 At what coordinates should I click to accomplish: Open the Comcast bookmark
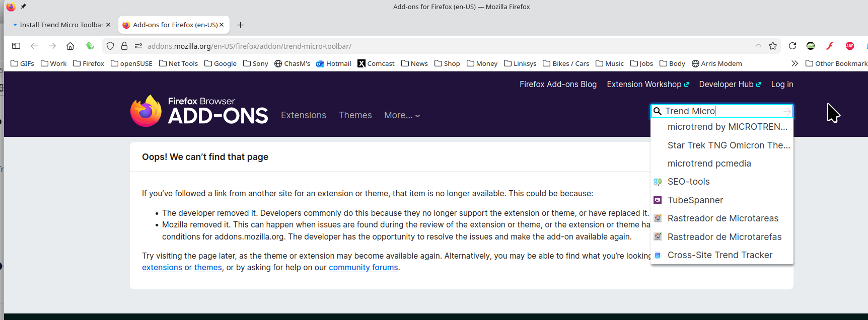[x=376, y=63]
